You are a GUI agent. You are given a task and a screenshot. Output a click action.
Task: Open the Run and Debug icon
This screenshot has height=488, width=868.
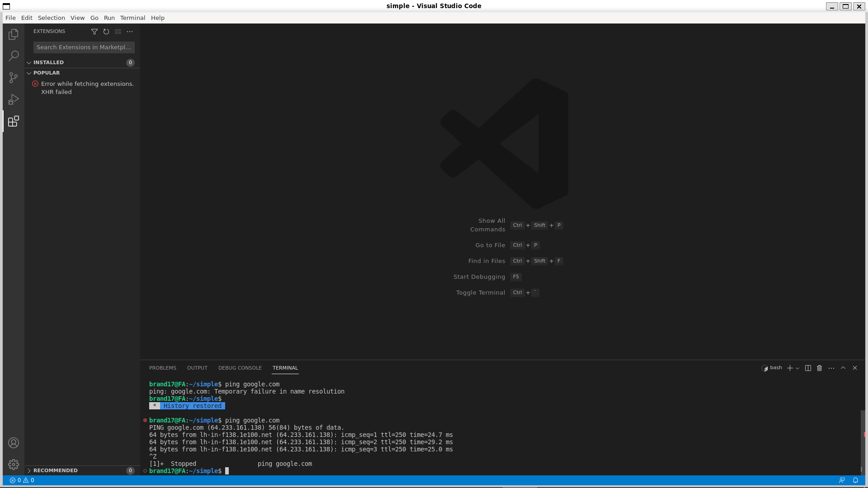[14, 99]
